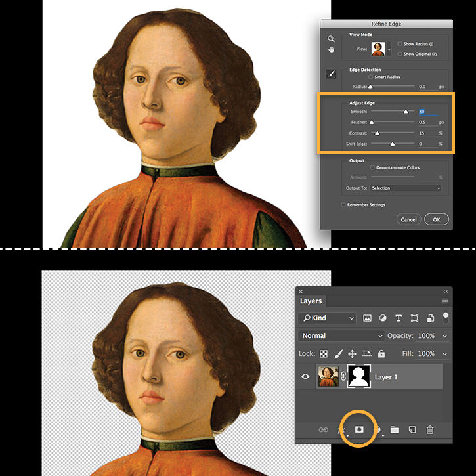Image resolution: width=476 pixels, height=476 pixels.
Task: Enable the Remember Settings checkbox
Action: pos(343,205)
